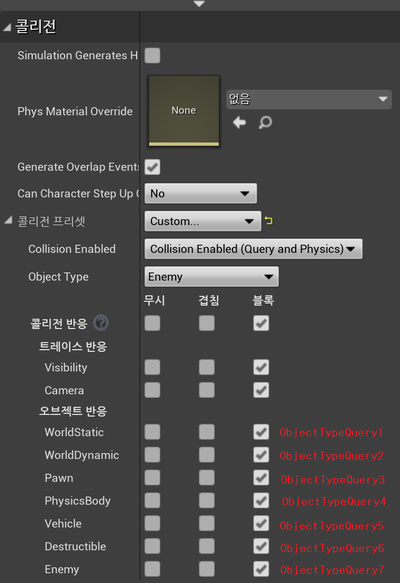Set Visibility trace response to ignore
The width and height of the screenshot is (400, 583).
tap(152, 367)
